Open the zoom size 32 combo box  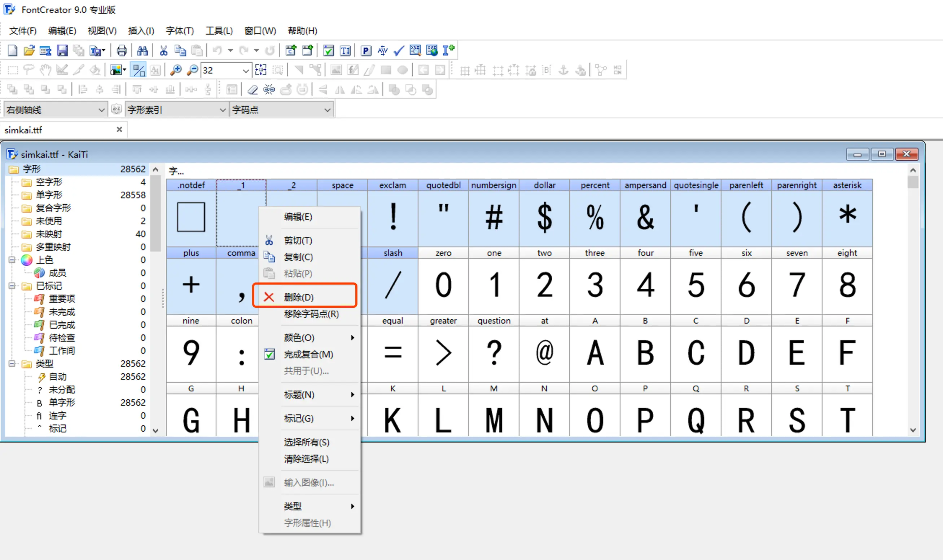click(x=245, y=70)
